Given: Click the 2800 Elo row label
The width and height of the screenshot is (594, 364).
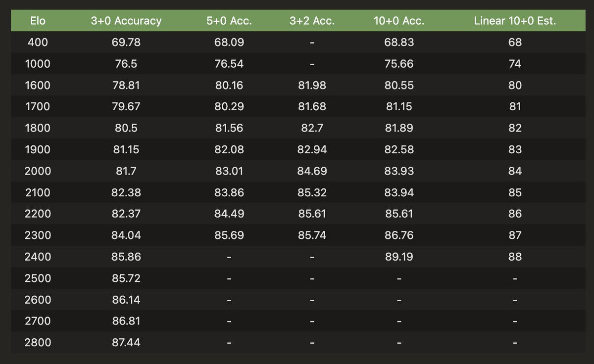Looking at the screenshot, I should tap(38, 342).
